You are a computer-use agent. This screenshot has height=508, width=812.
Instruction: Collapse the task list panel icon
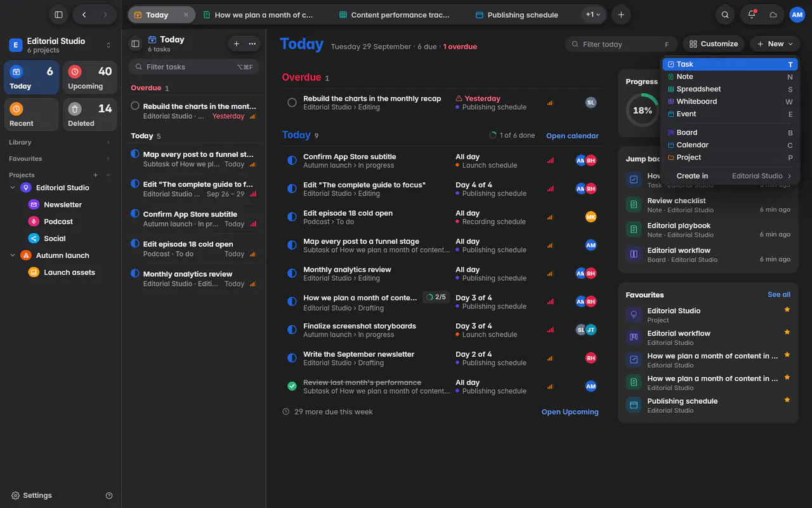pyautogui.click(x=135, y=44)
